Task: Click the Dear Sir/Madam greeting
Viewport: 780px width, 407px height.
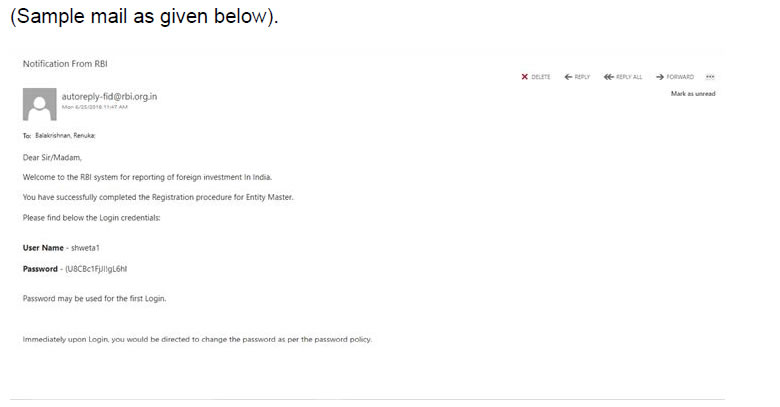Action: pos(52,157)
